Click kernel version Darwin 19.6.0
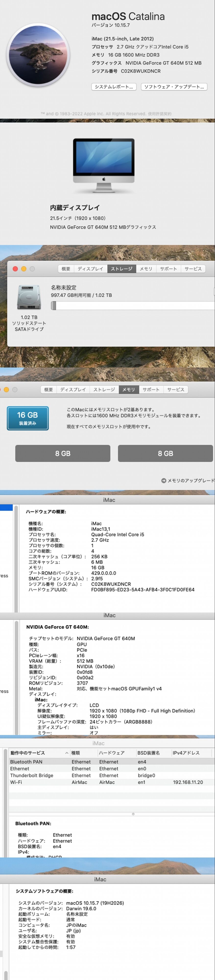The height and width of the screenshot is (980, 215). click(x=81, y=908)
